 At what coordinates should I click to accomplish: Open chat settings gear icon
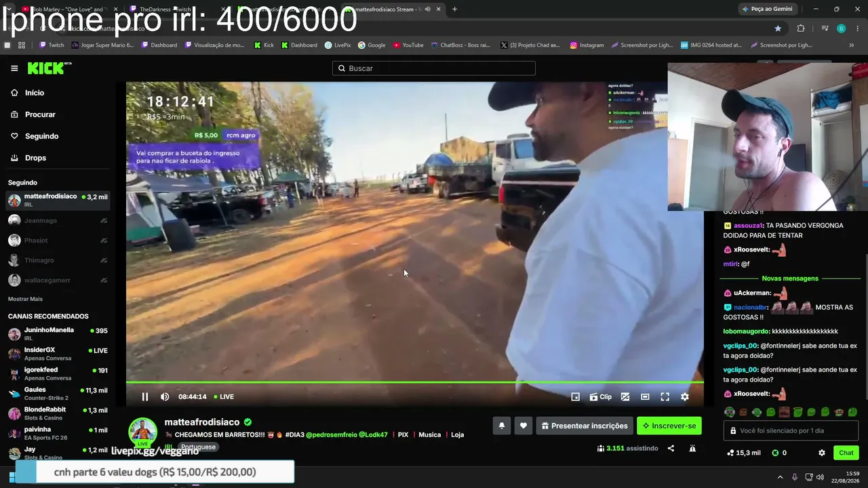(x=822, y=453)
